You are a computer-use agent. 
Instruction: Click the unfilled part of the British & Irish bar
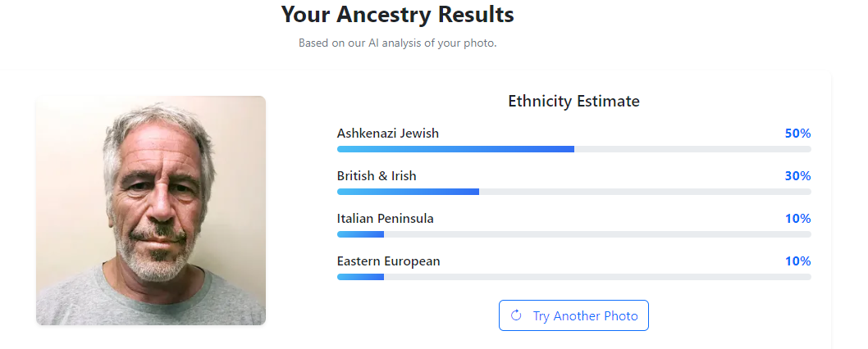pyautogui.click(x=646, y=192)
